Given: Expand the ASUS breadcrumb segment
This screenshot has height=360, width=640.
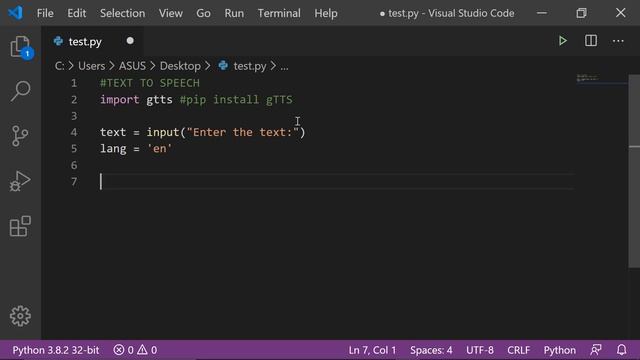Looking at the screenshot, I should pyautogui.click(x=132, y=66).
